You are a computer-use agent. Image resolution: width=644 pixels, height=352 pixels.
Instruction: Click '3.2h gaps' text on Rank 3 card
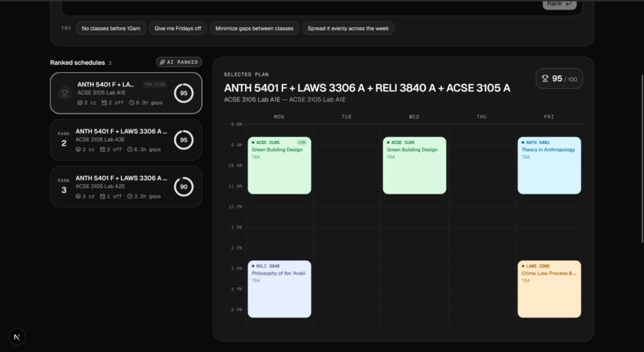coord(148,196)
